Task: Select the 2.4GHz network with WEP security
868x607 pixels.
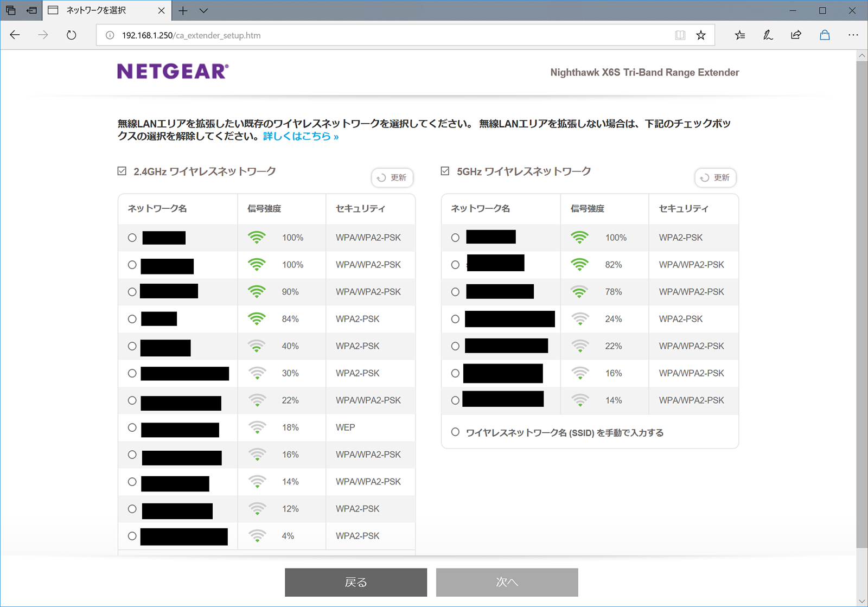Action: [132, 427]
